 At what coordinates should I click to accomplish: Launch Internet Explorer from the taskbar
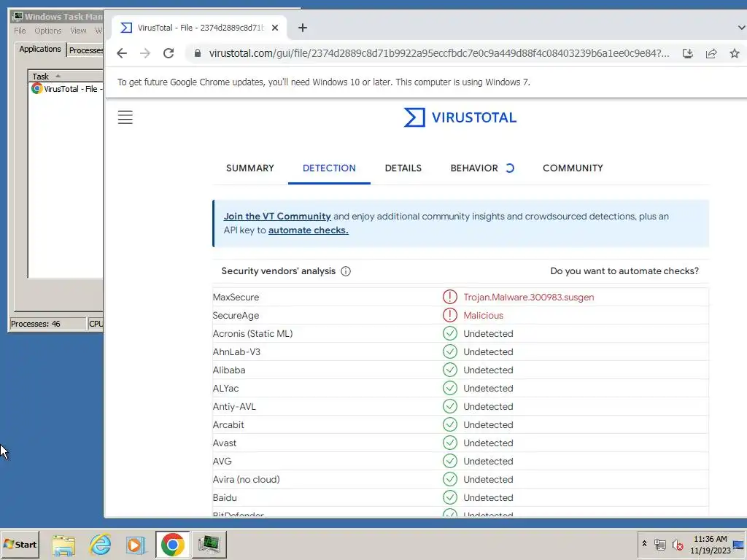pos(100,545)
